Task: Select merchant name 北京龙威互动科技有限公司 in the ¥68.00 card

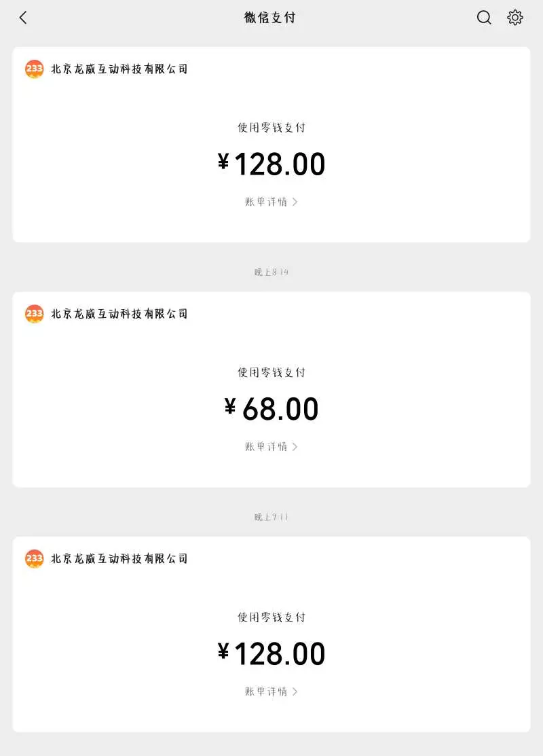Action: (x=119, y=314)
